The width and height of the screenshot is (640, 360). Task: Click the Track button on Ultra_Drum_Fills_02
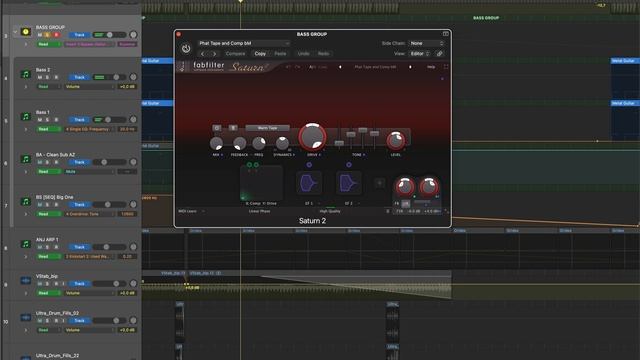[80, 321]
